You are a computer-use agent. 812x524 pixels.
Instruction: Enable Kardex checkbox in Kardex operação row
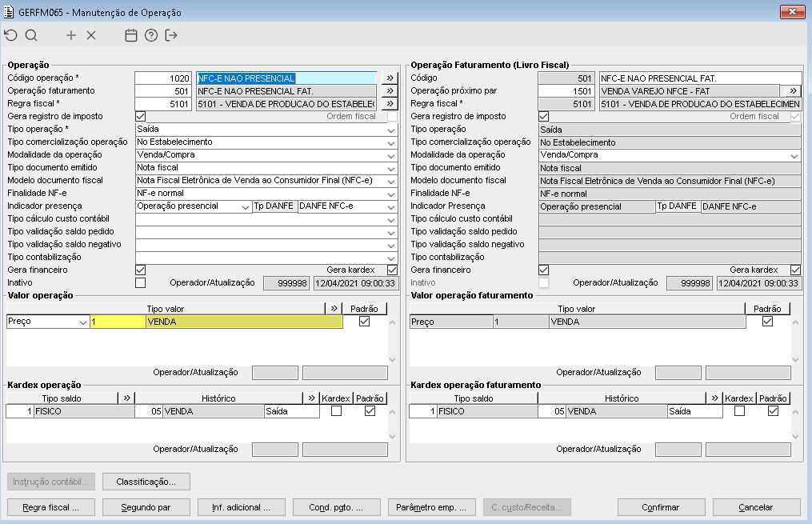click(x=337, y=411)
